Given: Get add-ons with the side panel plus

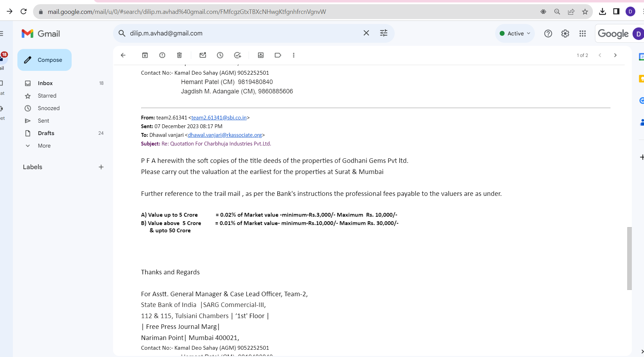Looking at the screenshot, I should [642, 157].
